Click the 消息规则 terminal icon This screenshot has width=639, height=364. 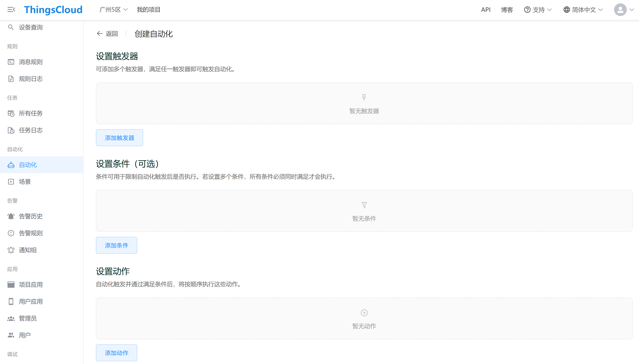click(x=11, y=62)
